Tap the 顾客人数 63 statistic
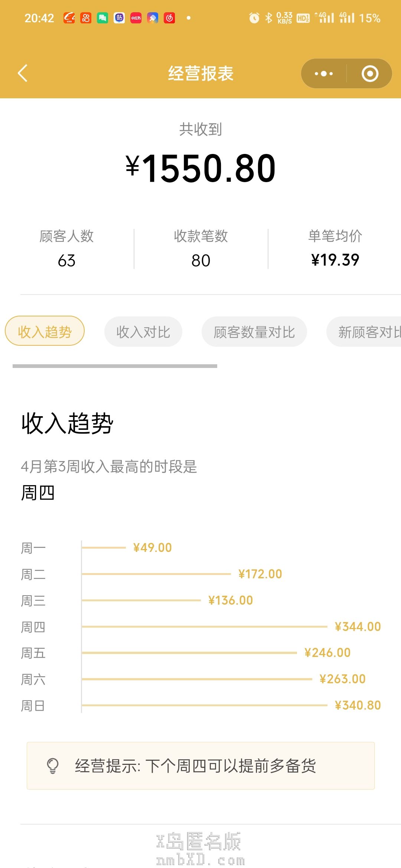401x868 pixels. click(x=67, y=249)
